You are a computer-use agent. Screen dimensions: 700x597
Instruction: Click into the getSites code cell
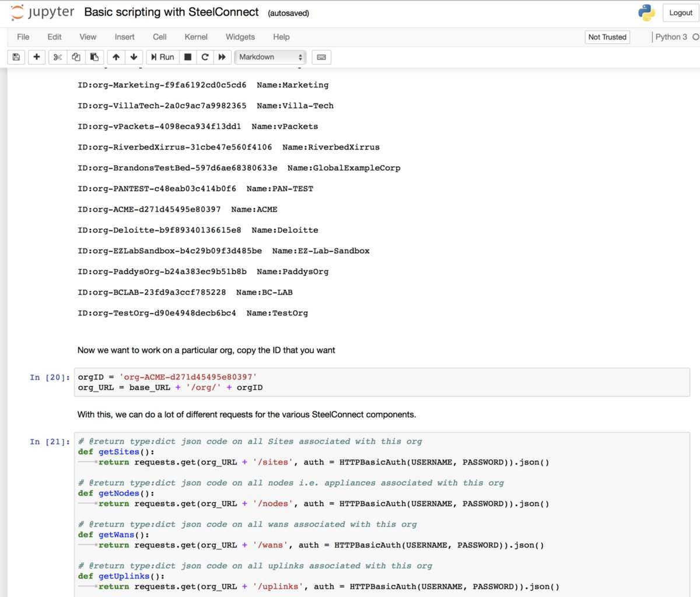point(382,514)
